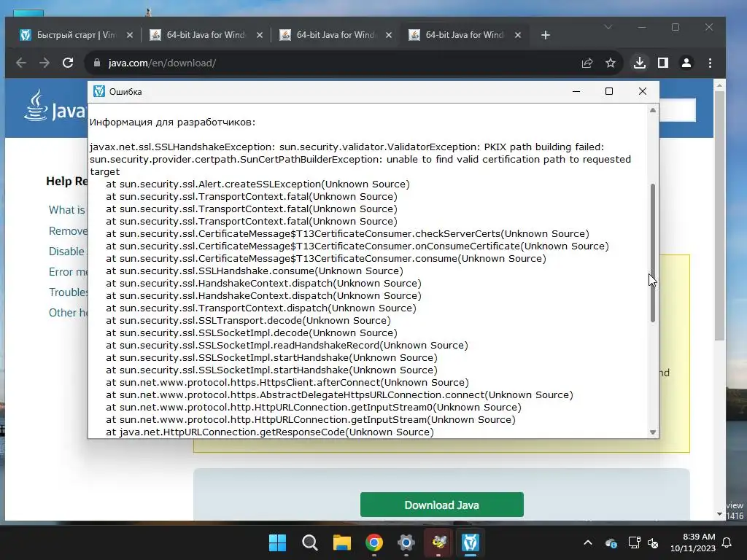Click Ошибка dialog title icon

[98, 91]
